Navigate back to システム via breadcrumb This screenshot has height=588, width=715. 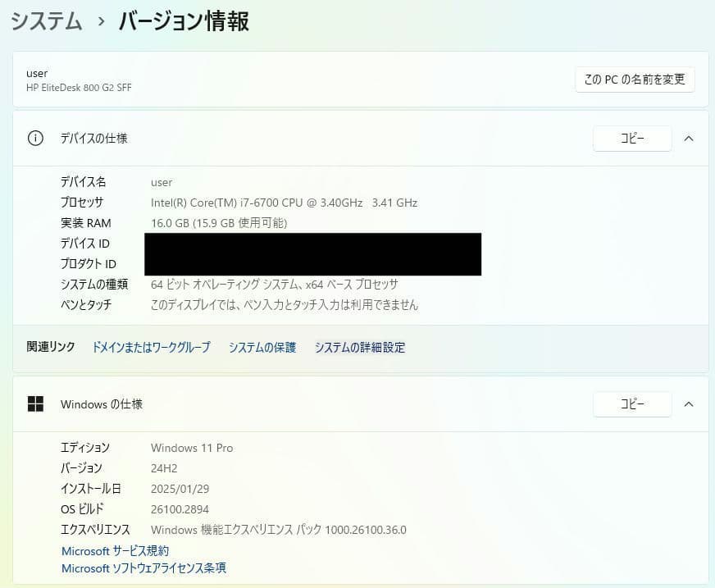(45, 22)
